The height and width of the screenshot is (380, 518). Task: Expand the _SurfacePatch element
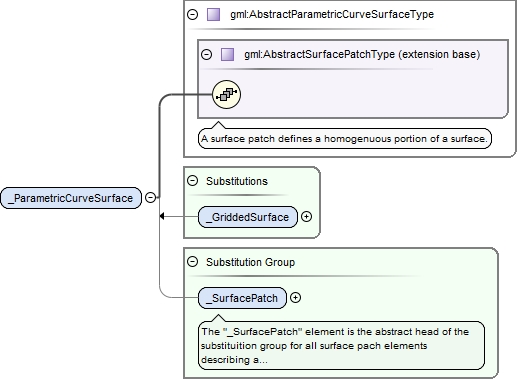point(295,298)
